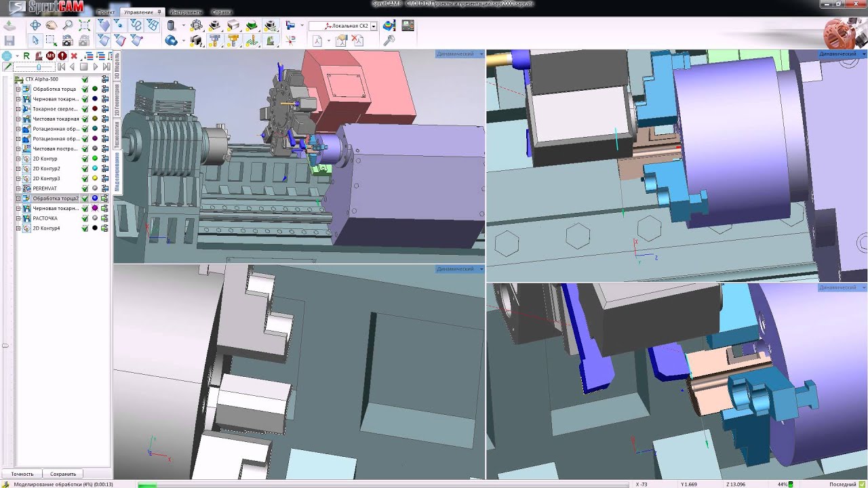
Task: Switch to the Управление tab
Action: point(141,12)
